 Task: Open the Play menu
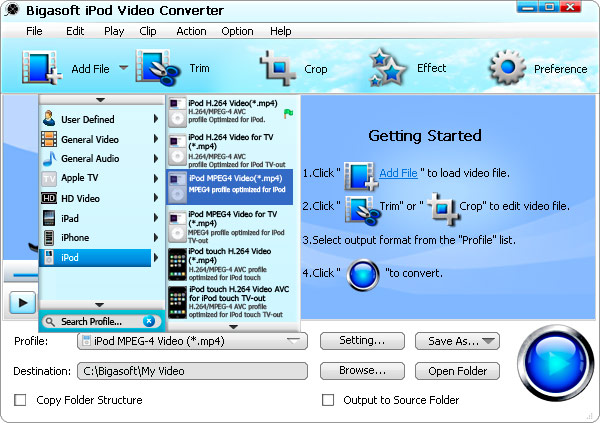114,31
